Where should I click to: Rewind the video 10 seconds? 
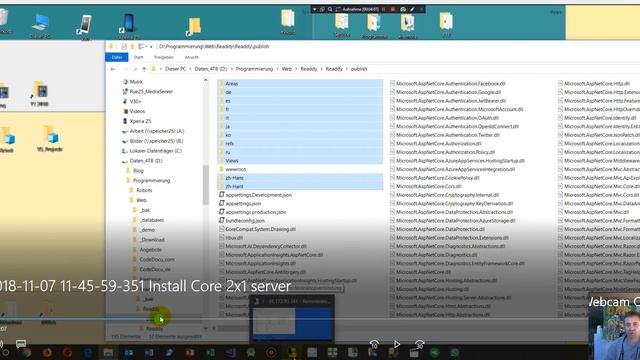coord(373,344)
